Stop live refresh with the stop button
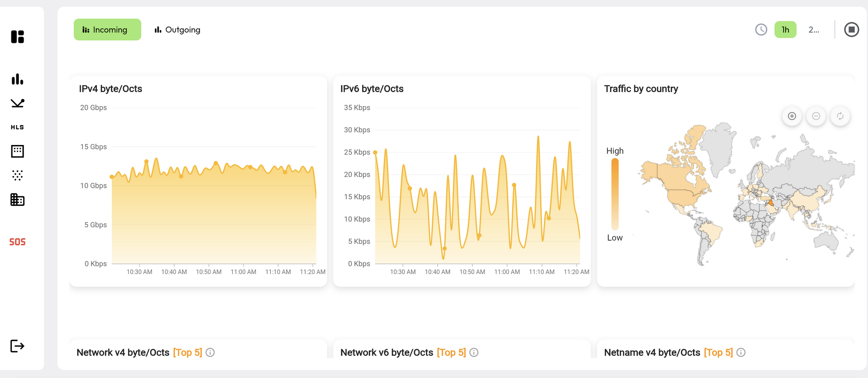The width and height of the screenshot is (868, 378). (x=851, y=30)
